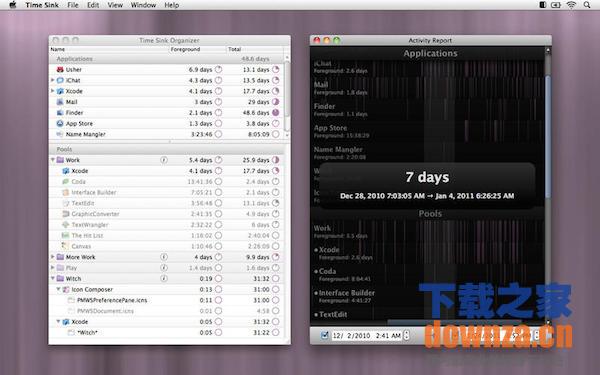Click the Canvas icon in Work pool
Screen dimensions: 600x375
pos(66,246)
